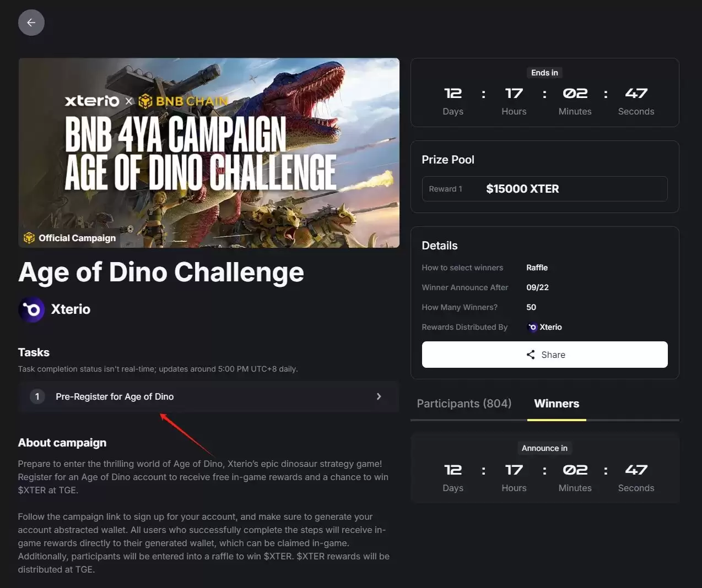This screenshot has height=588, width=702.
Task: Open the Participants (804) tab
Action: pos(463,404)
